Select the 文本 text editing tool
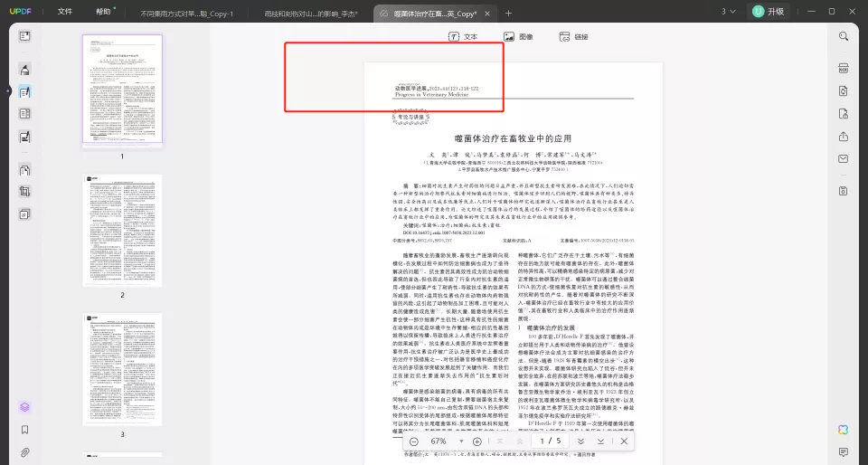 [463, 36]
